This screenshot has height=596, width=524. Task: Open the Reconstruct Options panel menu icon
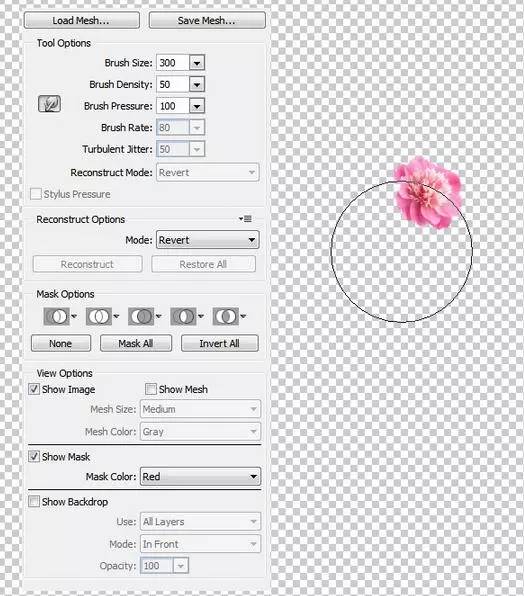[245, 219]
